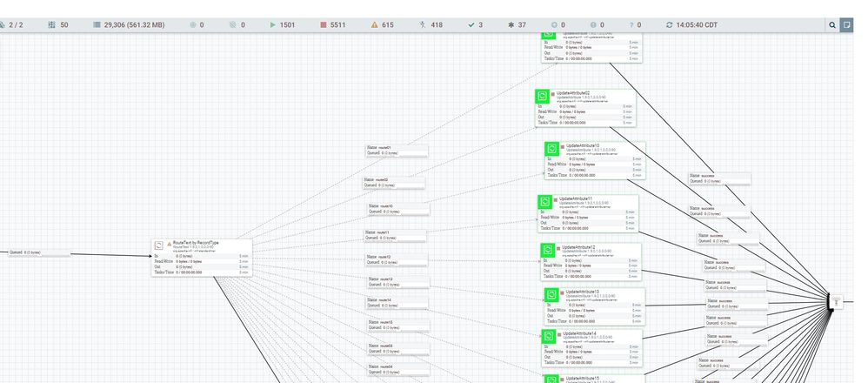This screenshot has width=868, height=383.
Task: Click the locally modified asterisk icon 37
Action: point(511,25)
